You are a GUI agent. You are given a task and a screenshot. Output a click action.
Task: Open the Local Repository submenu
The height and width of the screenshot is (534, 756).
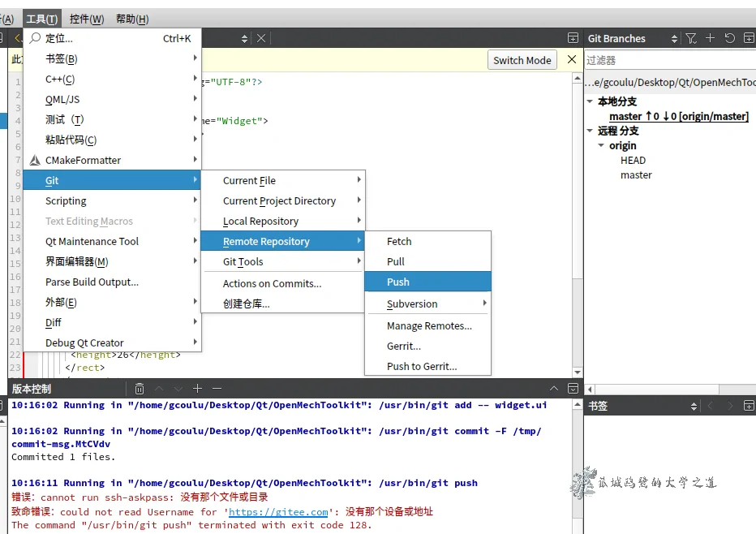coord(260,221)
